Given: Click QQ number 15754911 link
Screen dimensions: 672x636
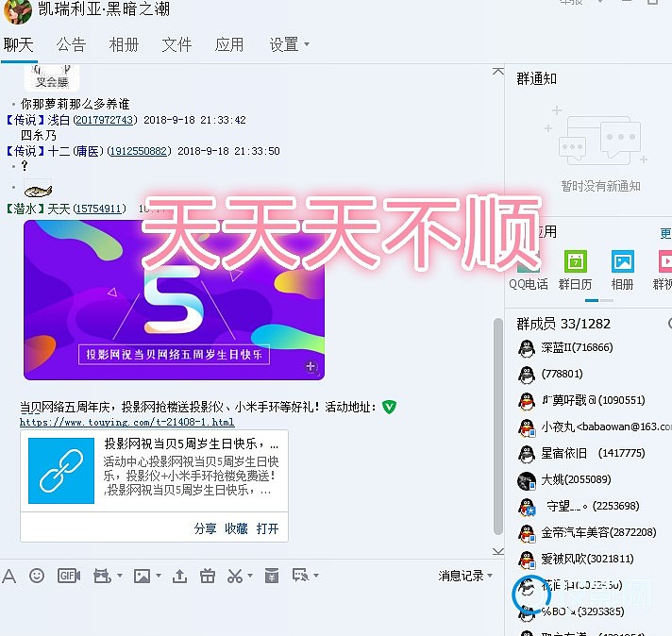Looking at the screenshot, I should point(99,209).
